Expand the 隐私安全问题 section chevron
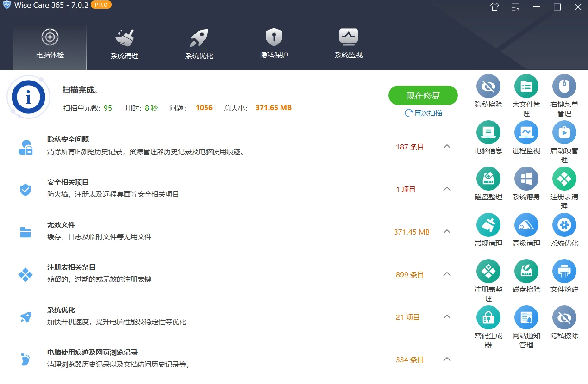This screenshot has width=588, height=384. pos(447,147)
